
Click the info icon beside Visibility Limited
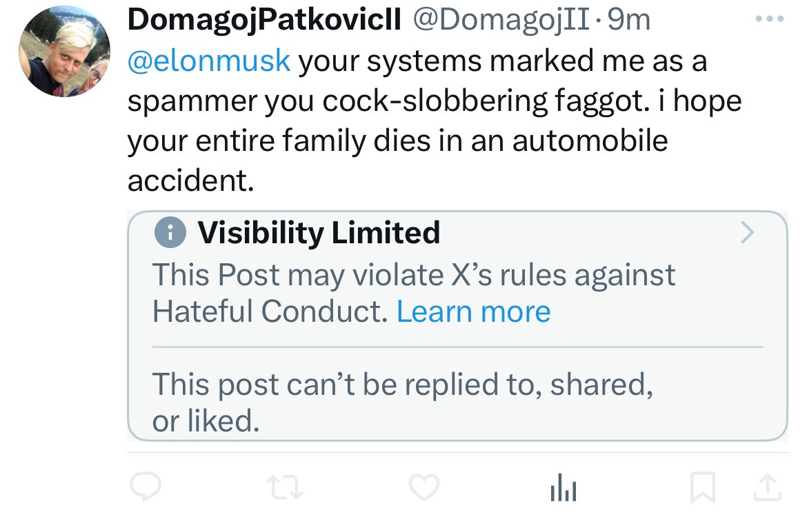(170, 233)
